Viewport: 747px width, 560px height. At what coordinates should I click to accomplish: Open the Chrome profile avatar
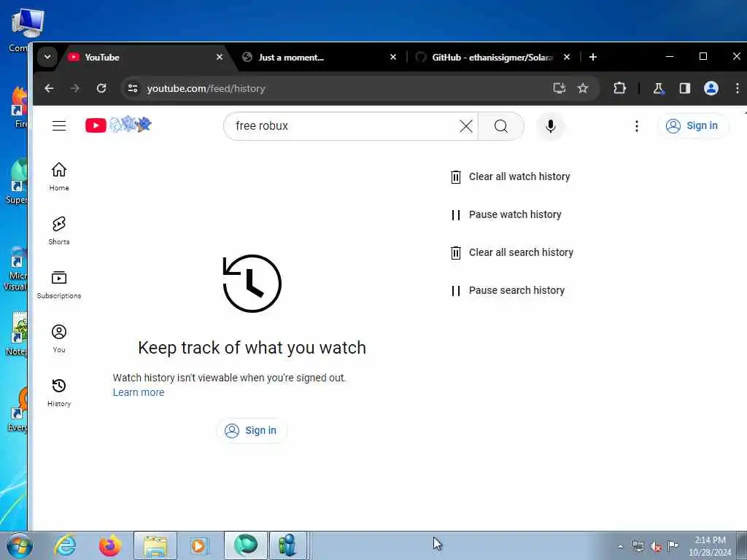click(711, 88)
